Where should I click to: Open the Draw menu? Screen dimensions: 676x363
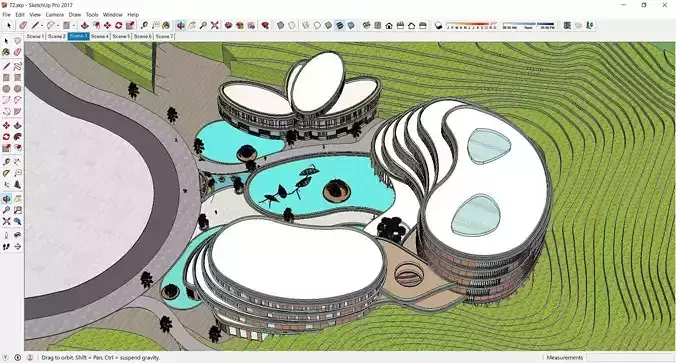click(75, 14)
